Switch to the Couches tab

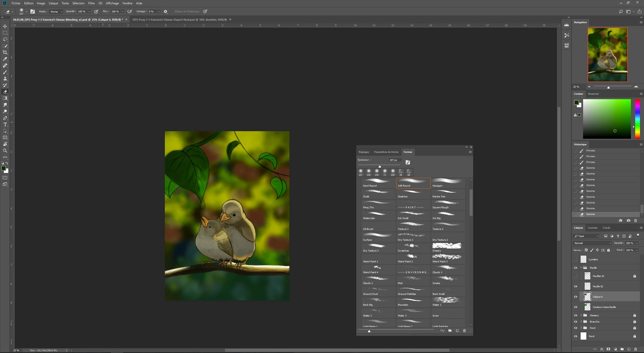592,228
